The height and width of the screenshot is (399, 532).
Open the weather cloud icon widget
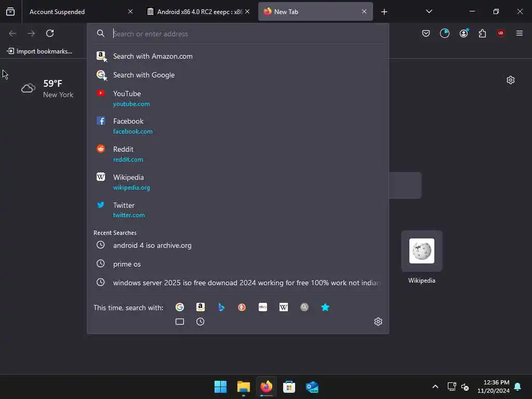28,88
